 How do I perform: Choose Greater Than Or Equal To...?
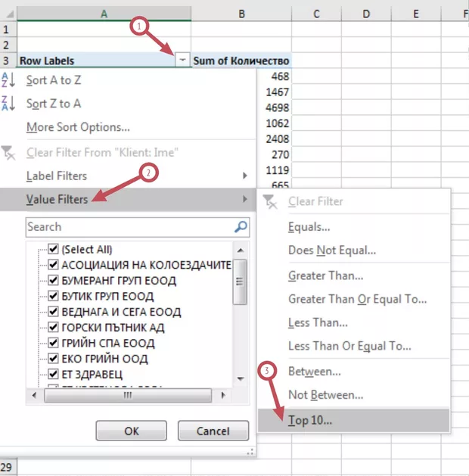tap(357, 299)
